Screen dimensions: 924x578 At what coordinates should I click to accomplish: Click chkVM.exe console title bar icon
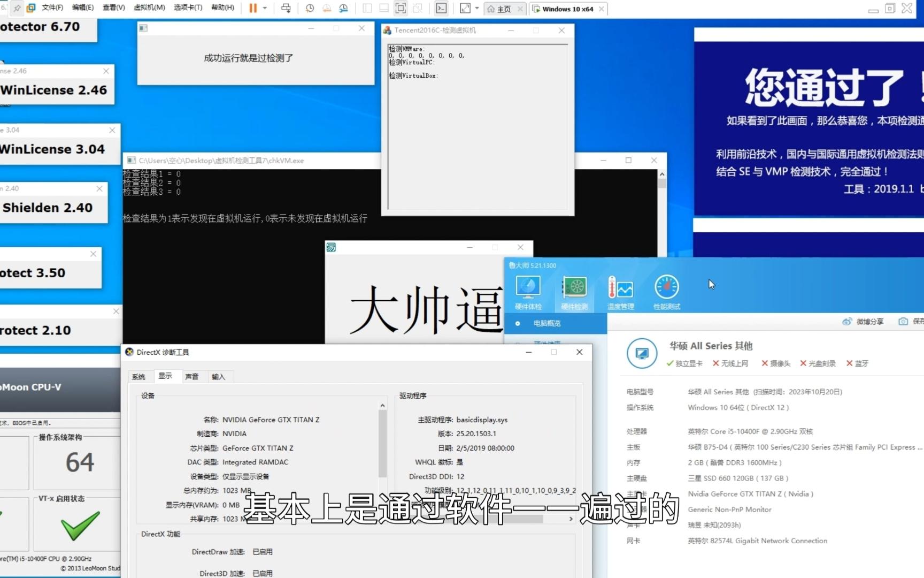click(131, 160)
